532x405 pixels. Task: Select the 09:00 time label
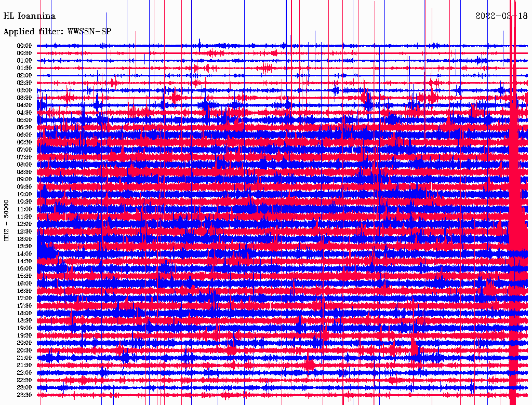click(x=24, y=180)
